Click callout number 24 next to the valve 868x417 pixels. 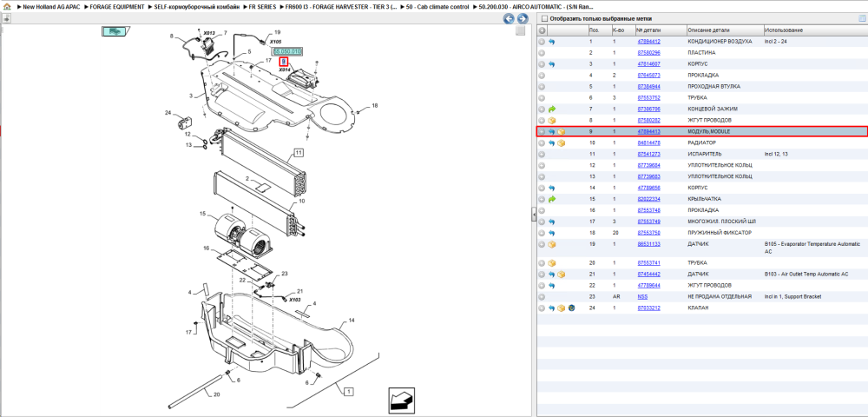click(x=168, y=113)
